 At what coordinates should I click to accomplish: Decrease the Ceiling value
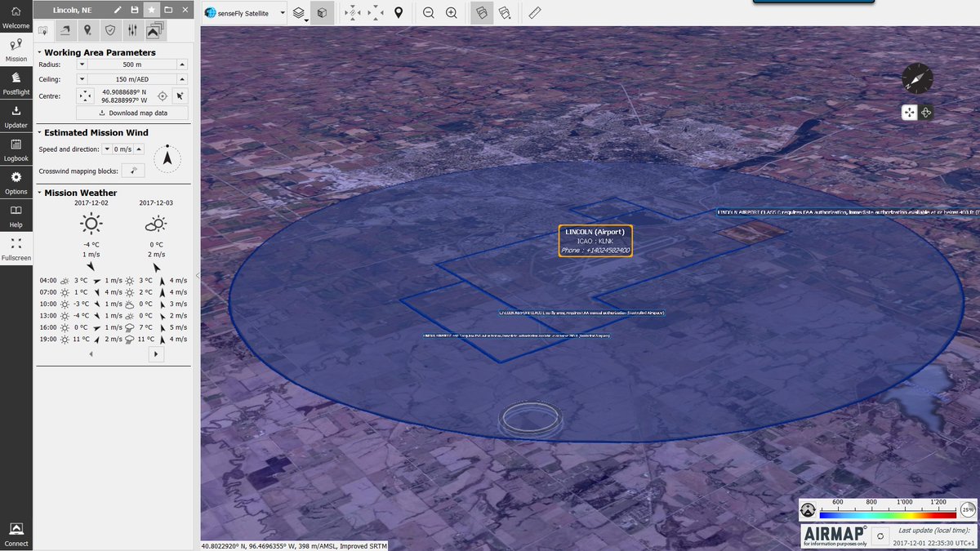(x=82, y=80)
